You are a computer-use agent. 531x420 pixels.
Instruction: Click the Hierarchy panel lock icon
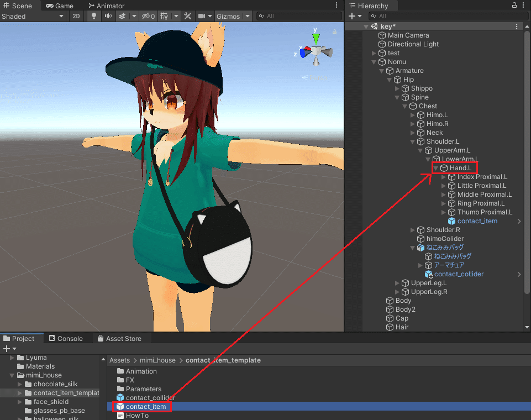click(514, 6)
